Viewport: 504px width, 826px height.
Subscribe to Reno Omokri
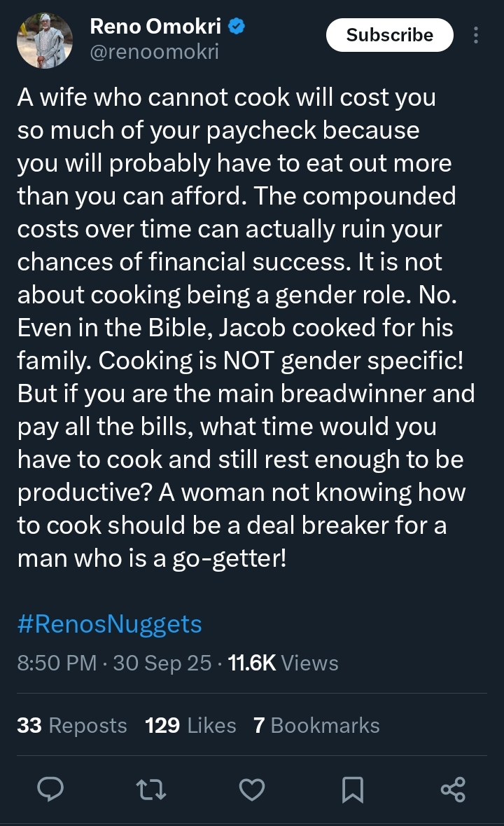(x=389, y=35)
